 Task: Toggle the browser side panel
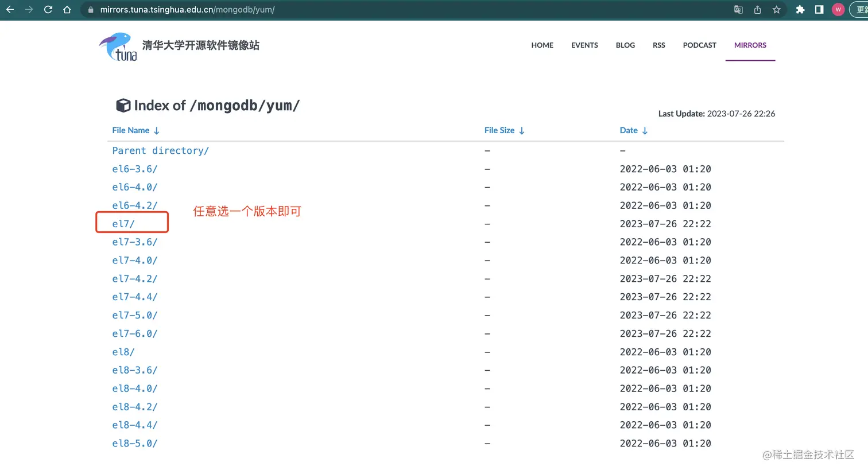click(x=819, y=10)
